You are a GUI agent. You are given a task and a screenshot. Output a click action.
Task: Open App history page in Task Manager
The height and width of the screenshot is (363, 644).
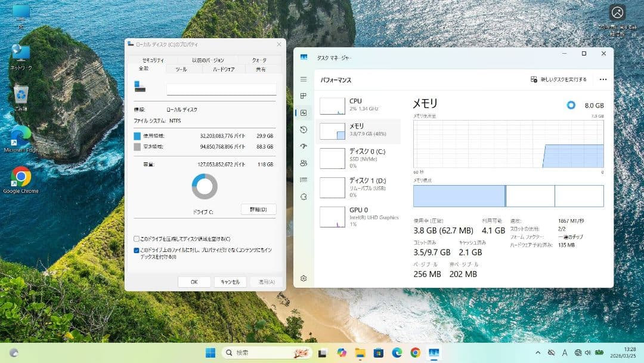coord(304,130)
